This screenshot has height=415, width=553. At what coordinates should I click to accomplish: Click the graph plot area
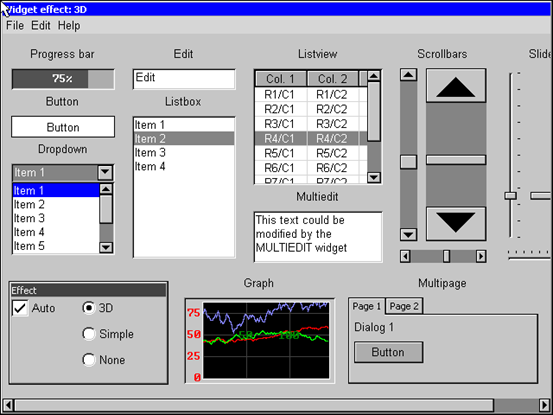point(266,340)
